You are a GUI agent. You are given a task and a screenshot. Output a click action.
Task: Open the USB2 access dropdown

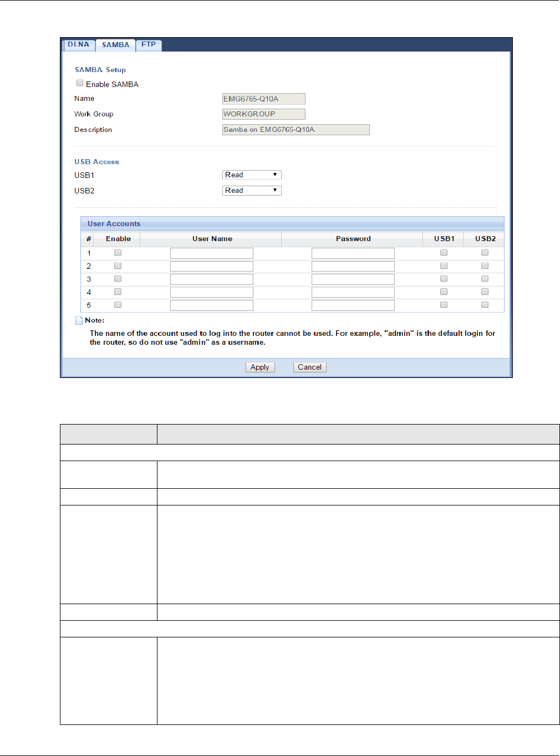[x=252, y=191]
